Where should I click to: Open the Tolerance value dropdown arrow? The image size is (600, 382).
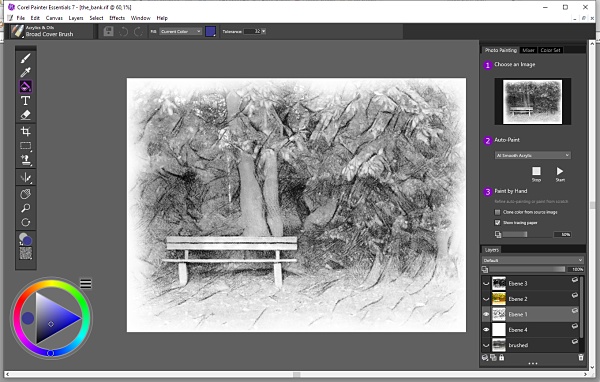[263, 31]
